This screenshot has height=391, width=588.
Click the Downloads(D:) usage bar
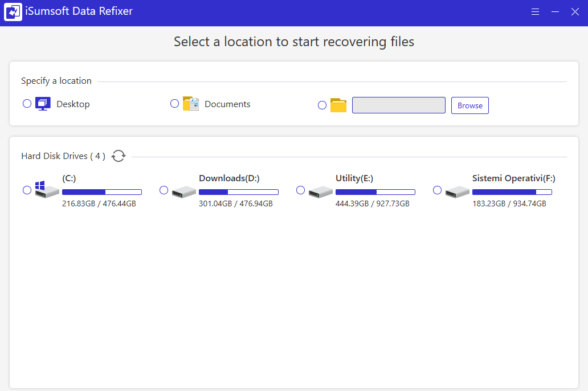(x=239, y=192)
